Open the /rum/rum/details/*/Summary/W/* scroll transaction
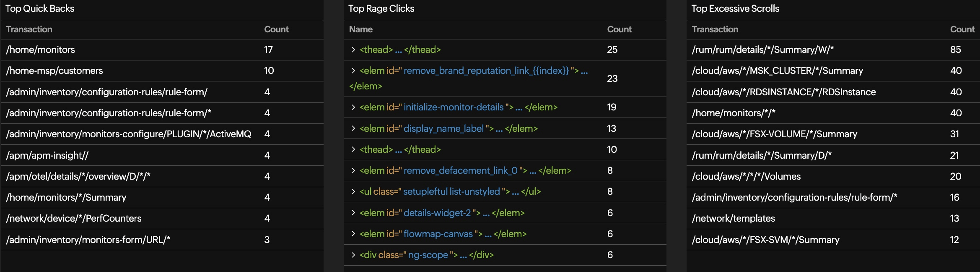The height and width of the screenshot is (272, 980). tap(762, 50)
